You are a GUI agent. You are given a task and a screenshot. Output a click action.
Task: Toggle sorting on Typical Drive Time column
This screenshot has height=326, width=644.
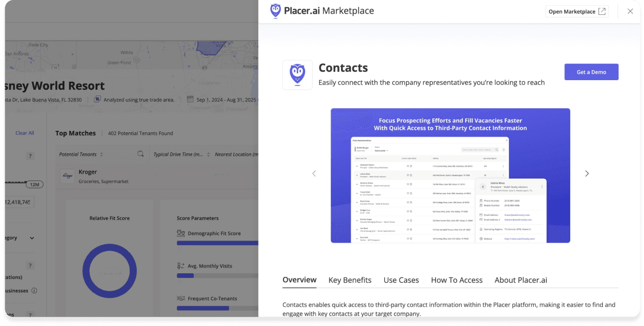(208, 154)
